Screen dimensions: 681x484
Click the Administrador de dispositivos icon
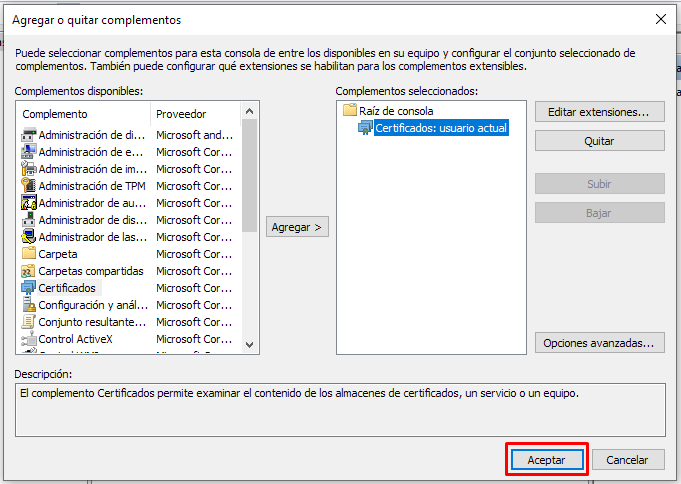click(x=29, y=220)
